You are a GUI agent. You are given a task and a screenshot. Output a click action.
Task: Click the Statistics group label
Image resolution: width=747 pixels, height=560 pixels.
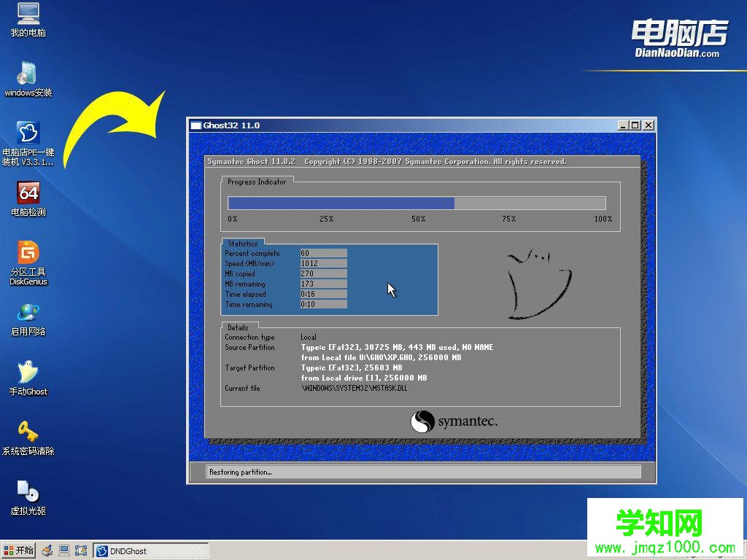(242, 244)
